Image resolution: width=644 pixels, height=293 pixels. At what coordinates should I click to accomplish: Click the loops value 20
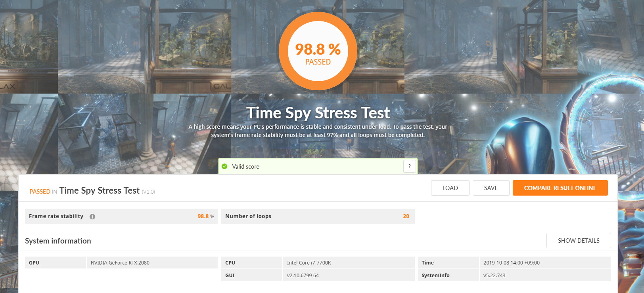point(406,216)
